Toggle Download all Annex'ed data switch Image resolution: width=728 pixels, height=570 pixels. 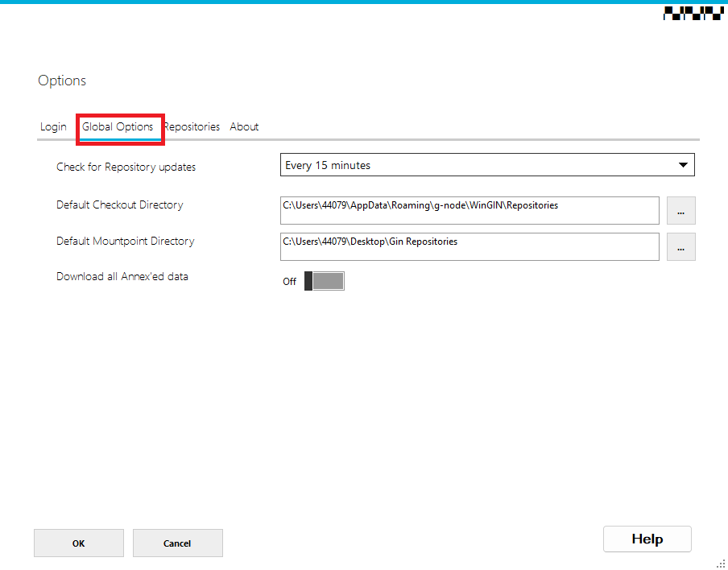point(324,281)
